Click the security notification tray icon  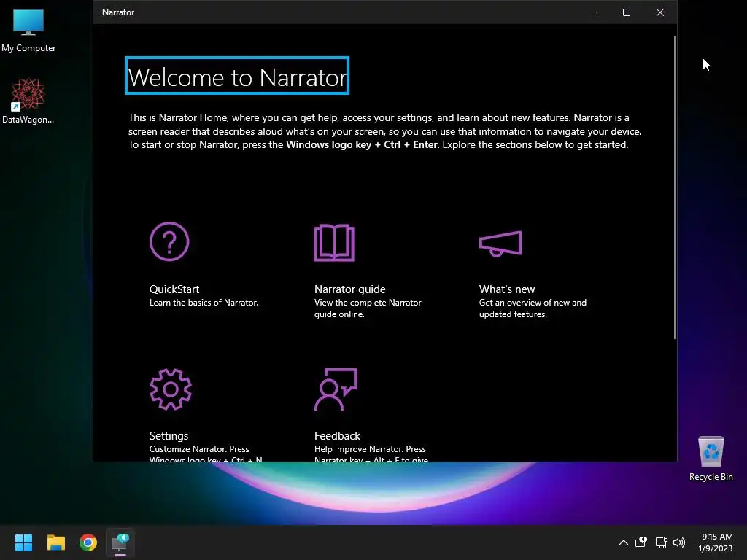641,542
